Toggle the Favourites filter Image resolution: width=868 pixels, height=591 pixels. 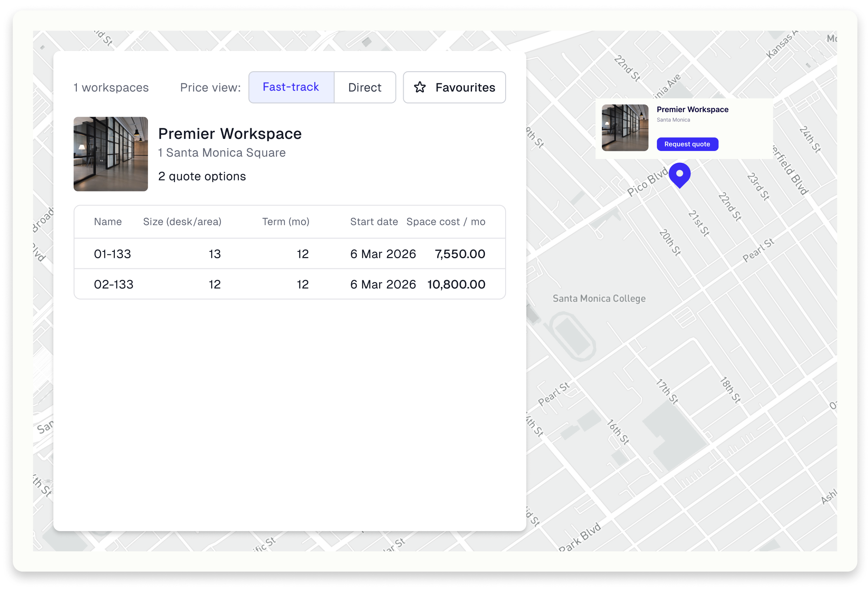(x=454, y=87)
